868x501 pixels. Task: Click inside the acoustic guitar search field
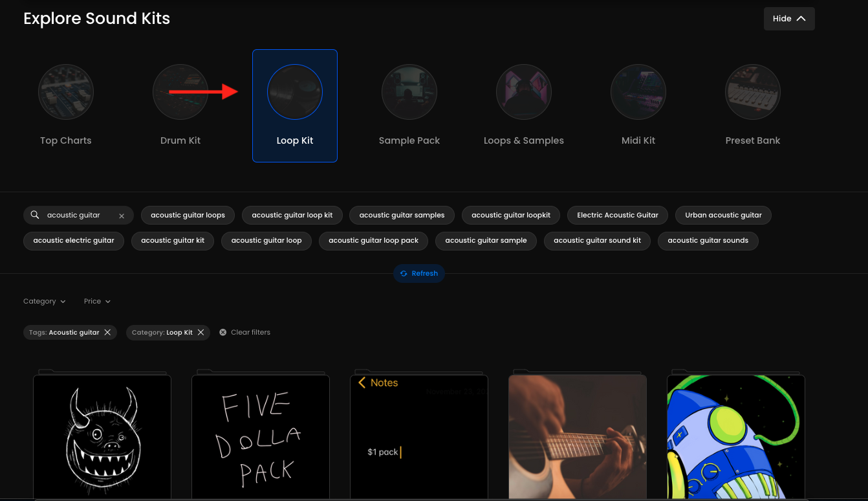[78, 215]
